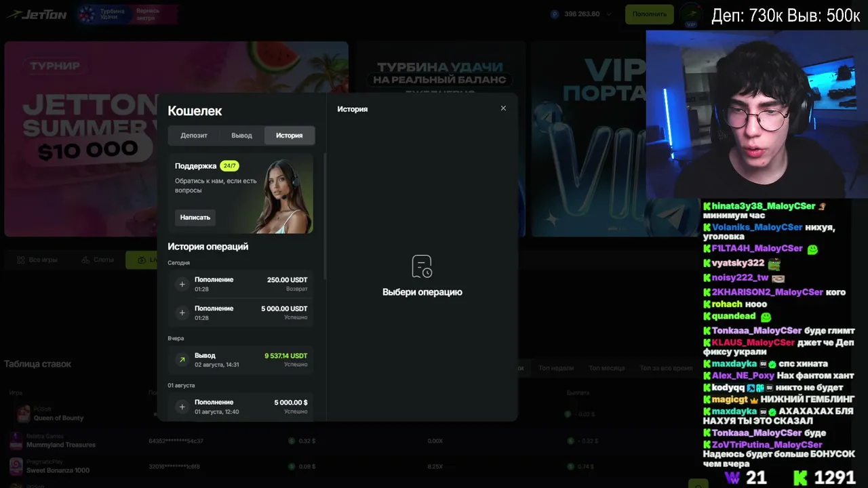Close the Кошелек wallet dialog
The height and width of the screenshot is (488, 868).
click(x=503, y=108)
